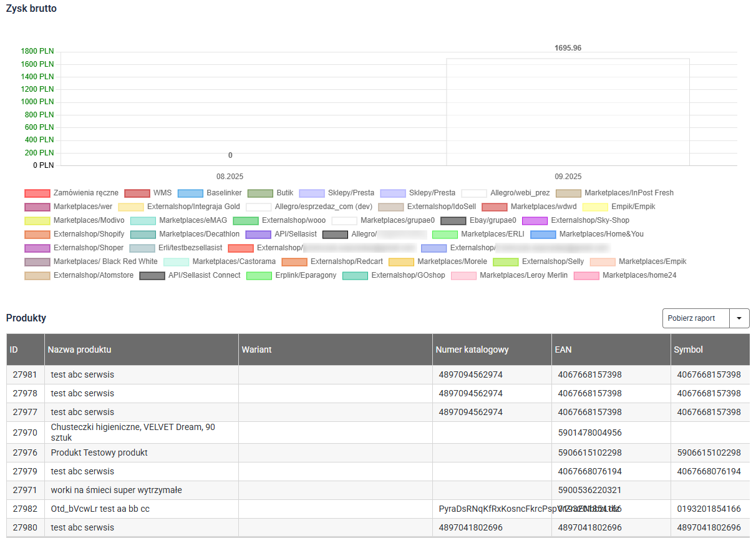
Task: Toggle API/Sellasist Connect legend item
Action: click(x=152, y=276)
